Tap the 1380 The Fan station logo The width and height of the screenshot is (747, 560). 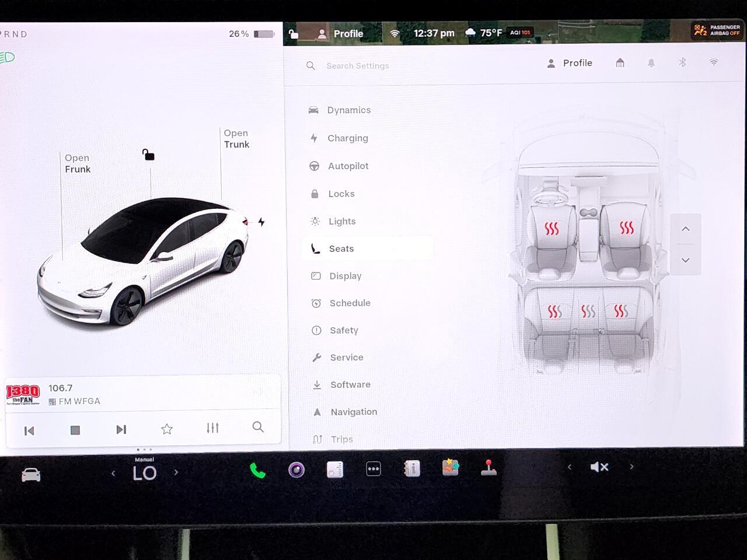click(x=23, y=394)
